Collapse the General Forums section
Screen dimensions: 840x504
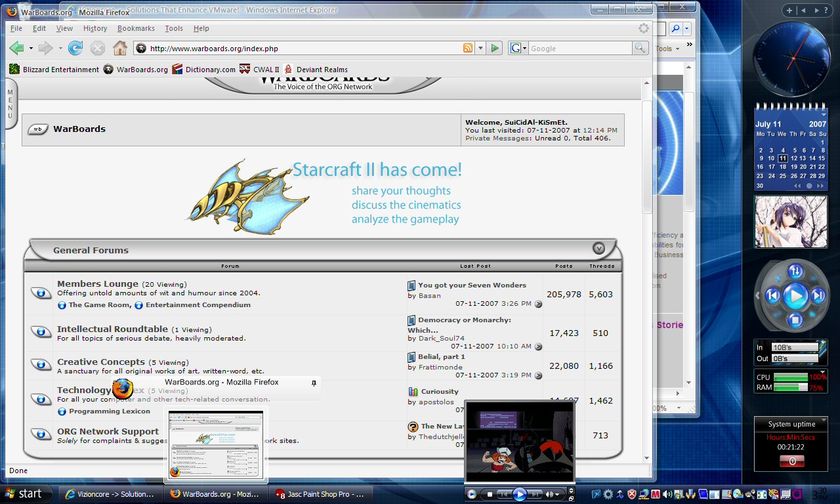598,249
